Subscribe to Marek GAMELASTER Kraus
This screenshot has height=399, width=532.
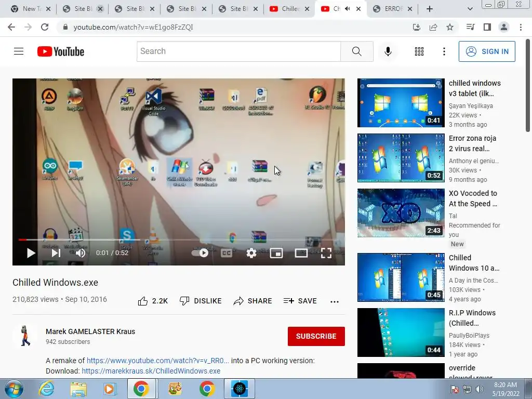(x=316, y=336)
